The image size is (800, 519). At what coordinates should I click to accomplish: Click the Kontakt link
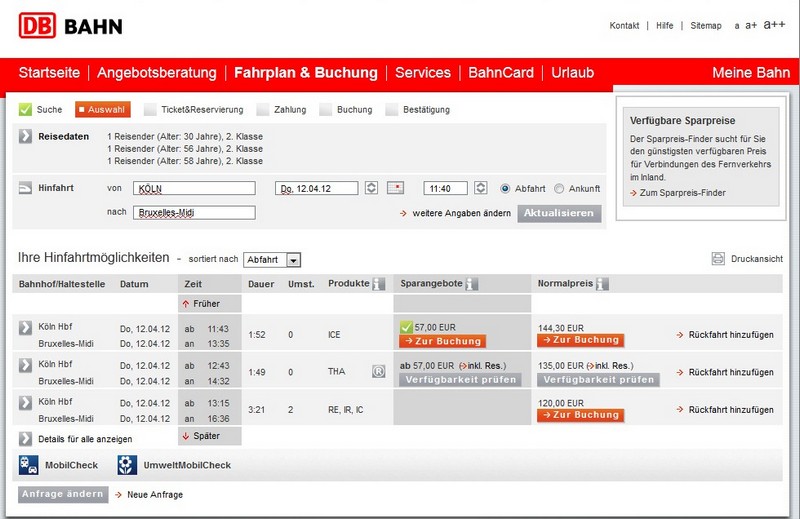[624, 26]
